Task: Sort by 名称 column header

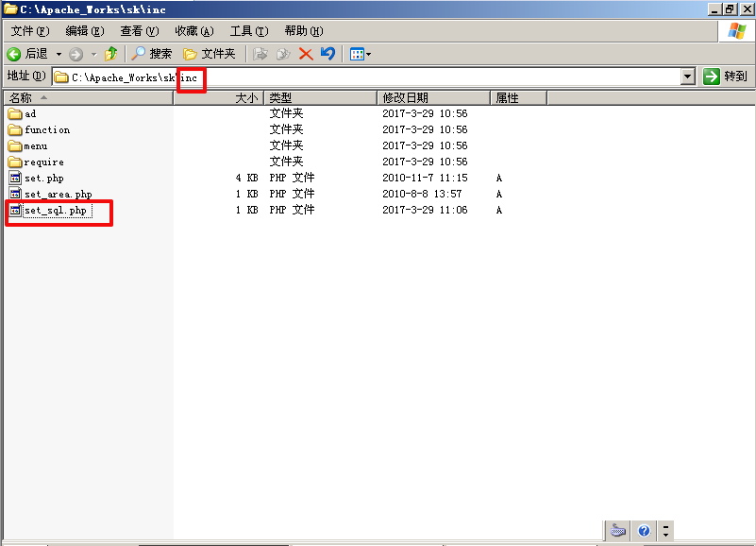Action: point(88,98)
